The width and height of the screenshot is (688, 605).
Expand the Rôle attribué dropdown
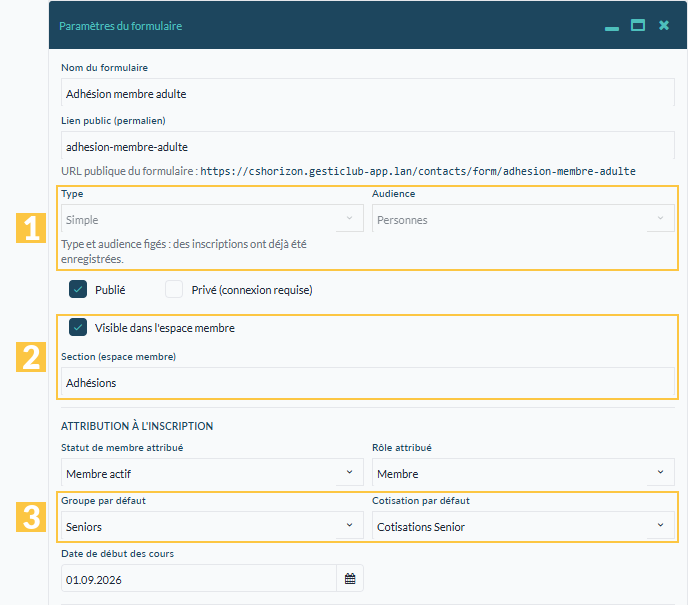[x=523, y=473]
